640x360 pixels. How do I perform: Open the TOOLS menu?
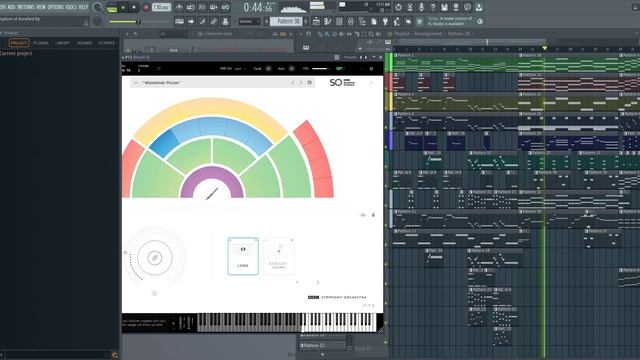71,7
